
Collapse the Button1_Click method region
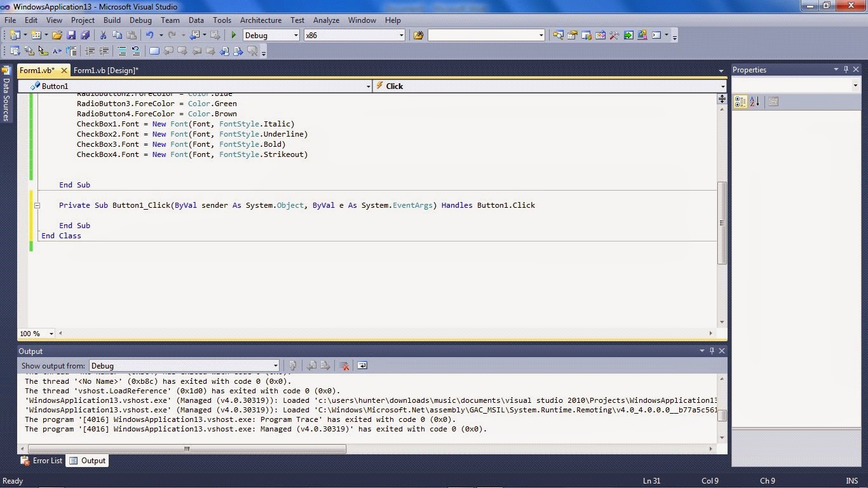pos(37,205)
